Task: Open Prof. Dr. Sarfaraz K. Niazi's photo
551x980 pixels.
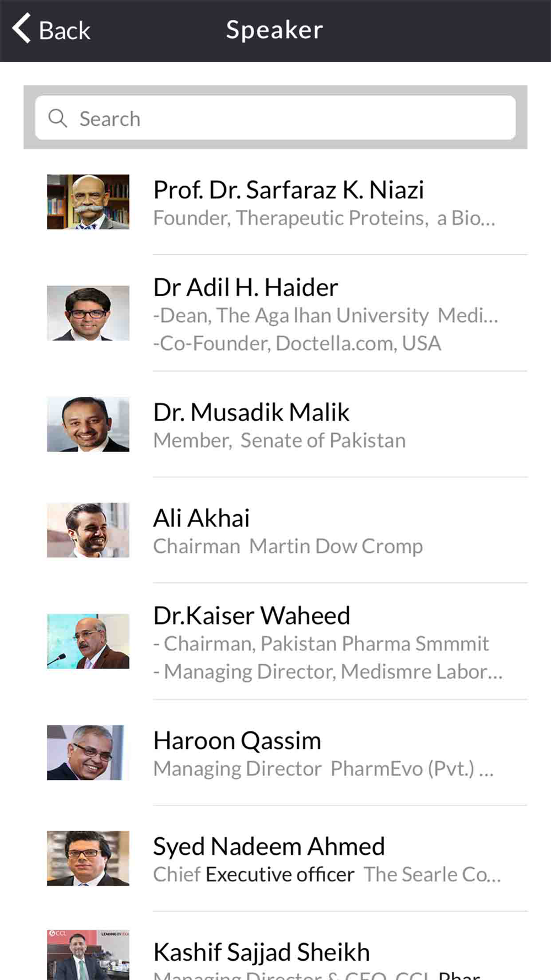Action: pyautogui.click(x=88, y=202)
